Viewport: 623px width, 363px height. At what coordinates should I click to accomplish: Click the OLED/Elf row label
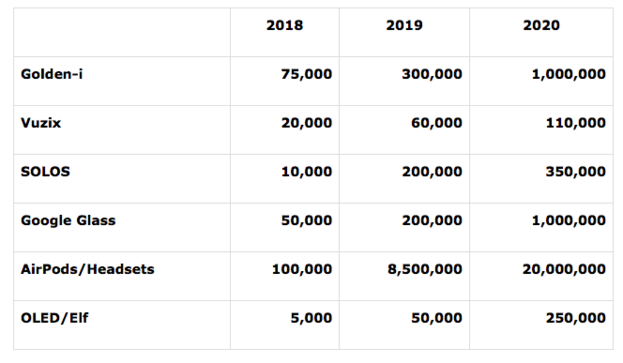coord(54,318)
